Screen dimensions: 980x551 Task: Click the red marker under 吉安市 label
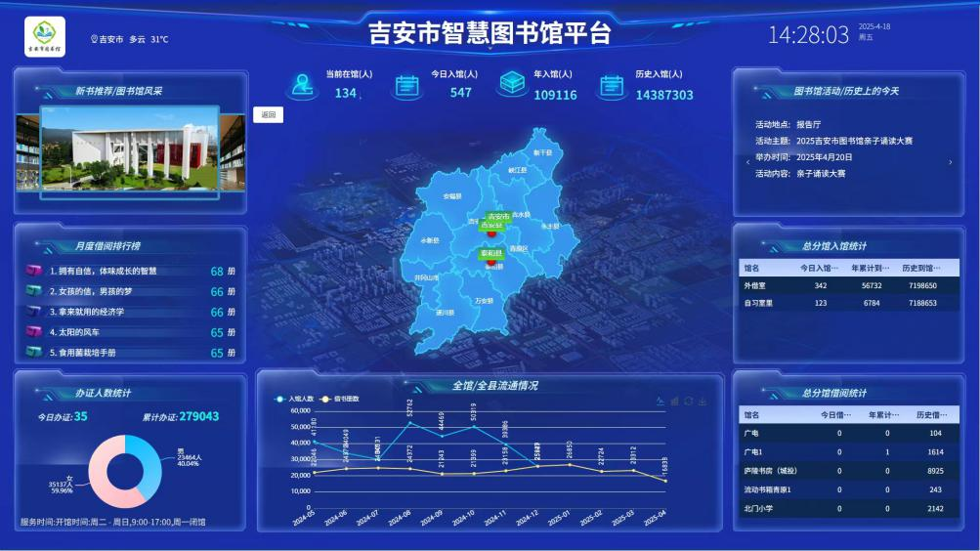point(491,233)
